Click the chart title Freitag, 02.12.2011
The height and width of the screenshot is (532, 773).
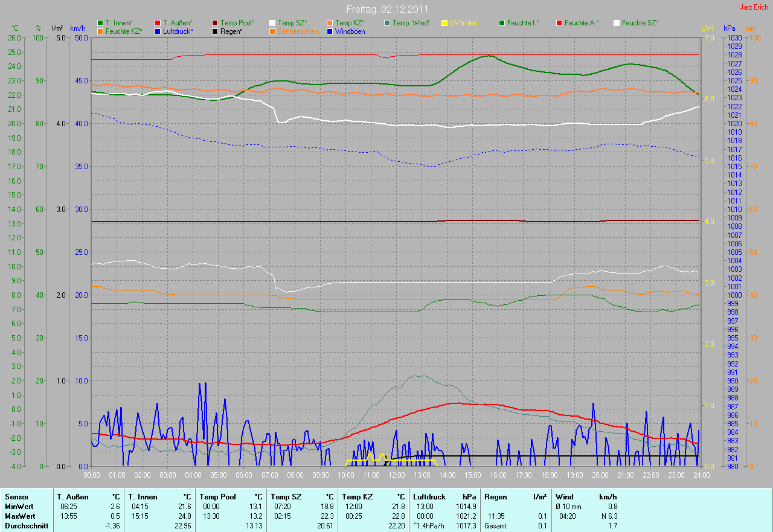point(386,10)
